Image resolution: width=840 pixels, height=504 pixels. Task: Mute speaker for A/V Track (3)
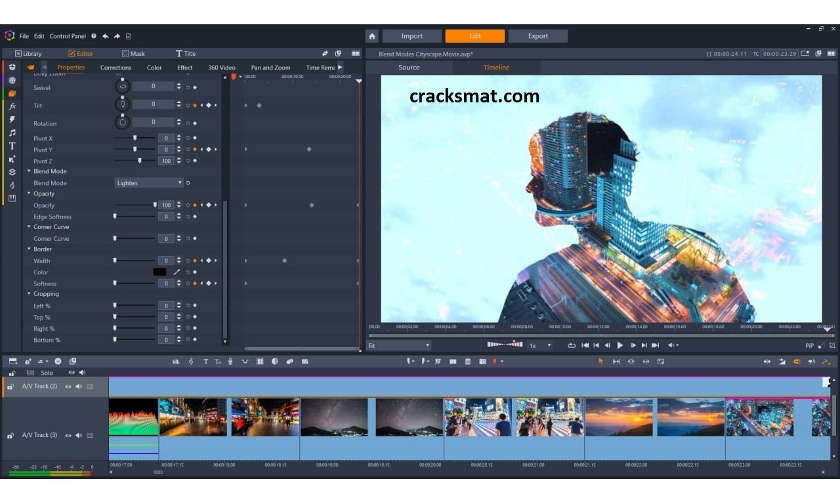(79, 435)
